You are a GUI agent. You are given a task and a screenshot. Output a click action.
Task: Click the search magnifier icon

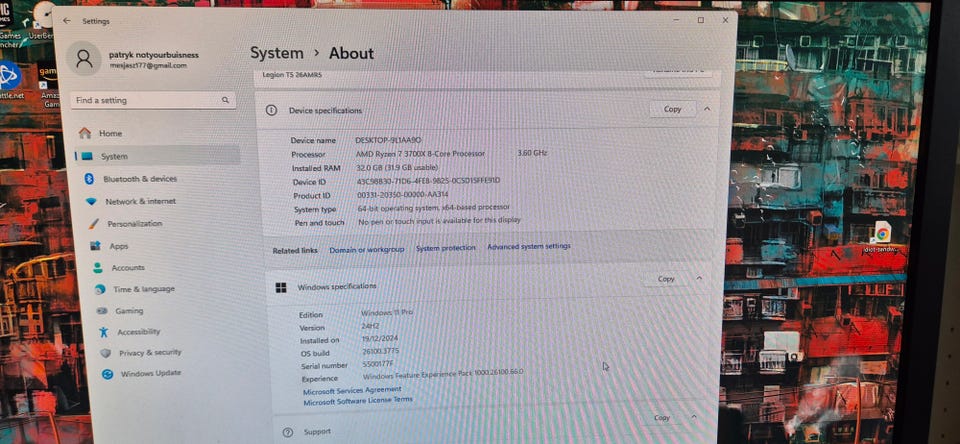pyautogui.click(x=225, y=100)
